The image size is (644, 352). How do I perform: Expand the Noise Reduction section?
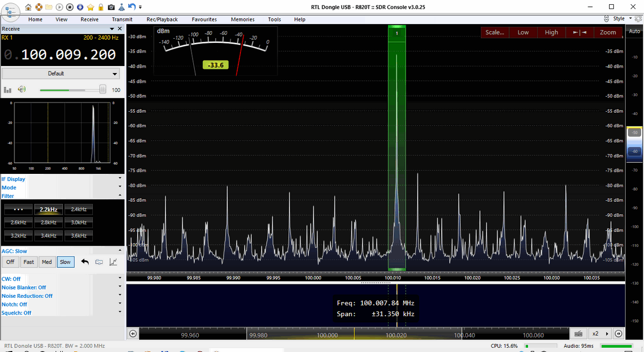[x=120, y=296]
